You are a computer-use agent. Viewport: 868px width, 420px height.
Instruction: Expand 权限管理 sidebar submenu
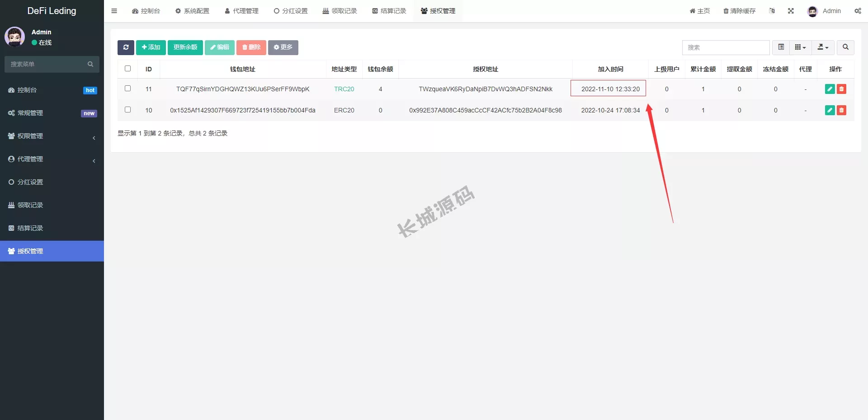coord(52,136)
